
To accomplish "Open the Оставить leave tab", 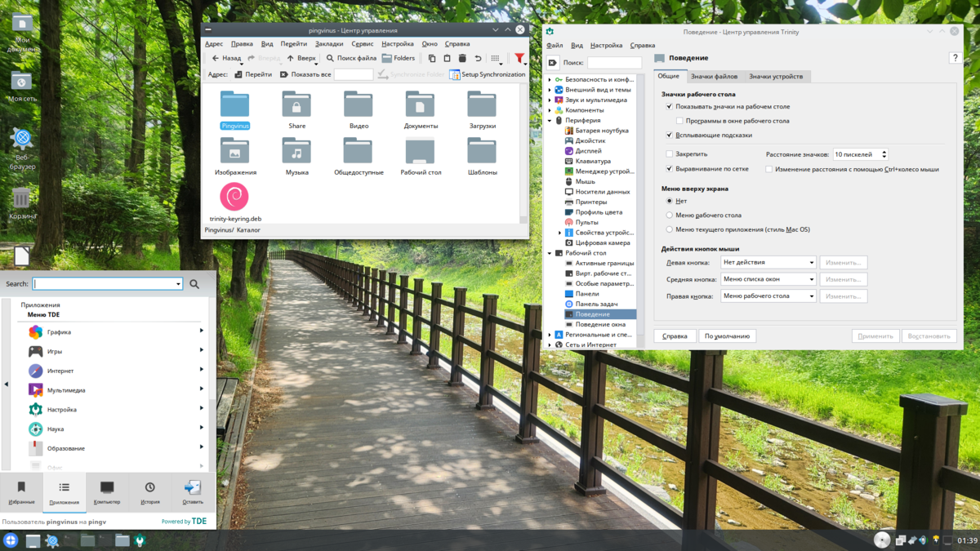I will [193, 492].
